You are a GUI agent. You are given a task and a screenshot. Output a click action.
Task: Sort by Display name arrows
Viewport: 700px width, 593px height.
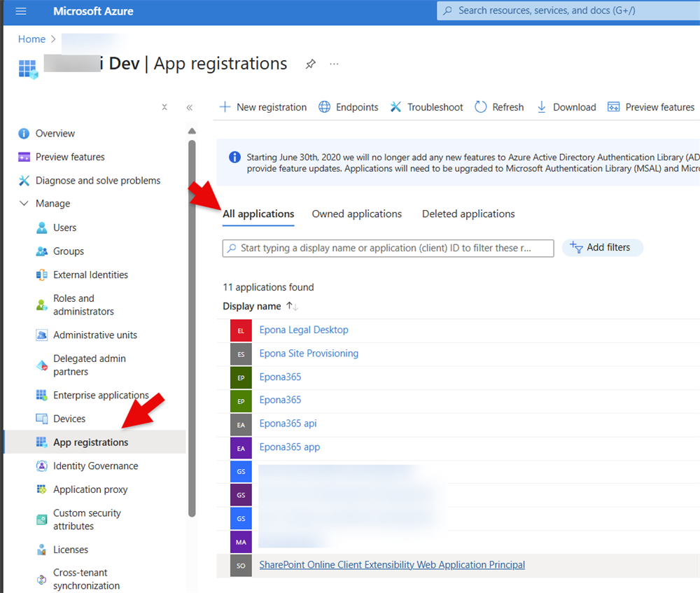(x=292, y=307)
